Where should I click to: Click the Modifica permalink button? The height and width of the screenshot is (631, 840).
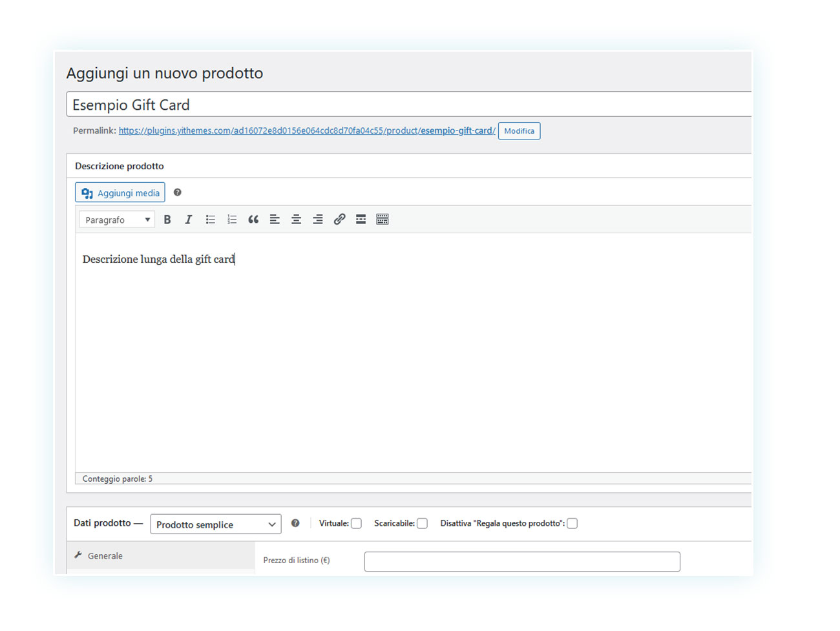pyautogui.click(x=520, y=131)
